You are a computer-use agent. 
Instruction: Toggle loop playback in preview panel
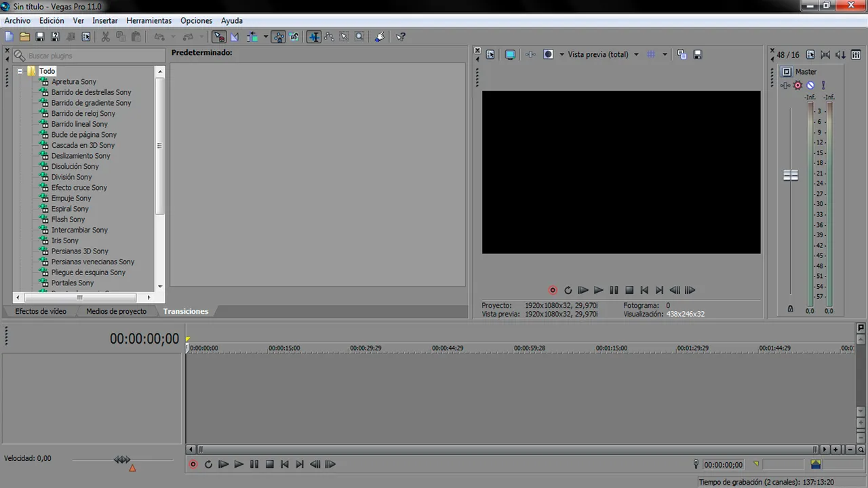(x=568, y=290)
